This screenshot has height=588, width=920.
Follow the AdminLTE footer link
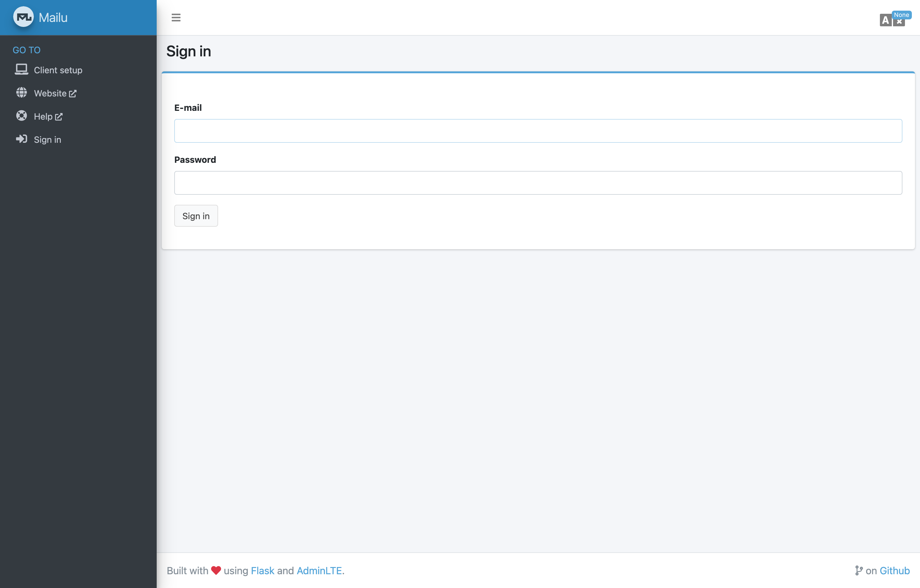319,570
